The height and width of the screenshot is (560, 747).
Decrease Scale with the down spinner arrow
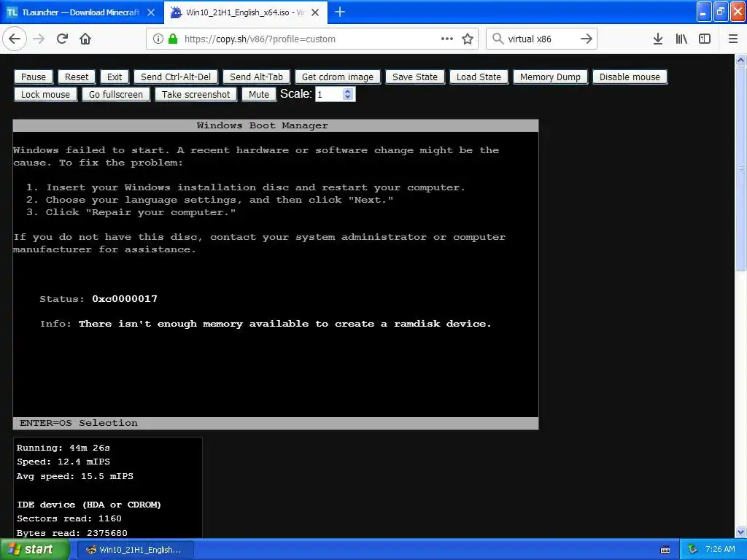(x=348, y=98)
